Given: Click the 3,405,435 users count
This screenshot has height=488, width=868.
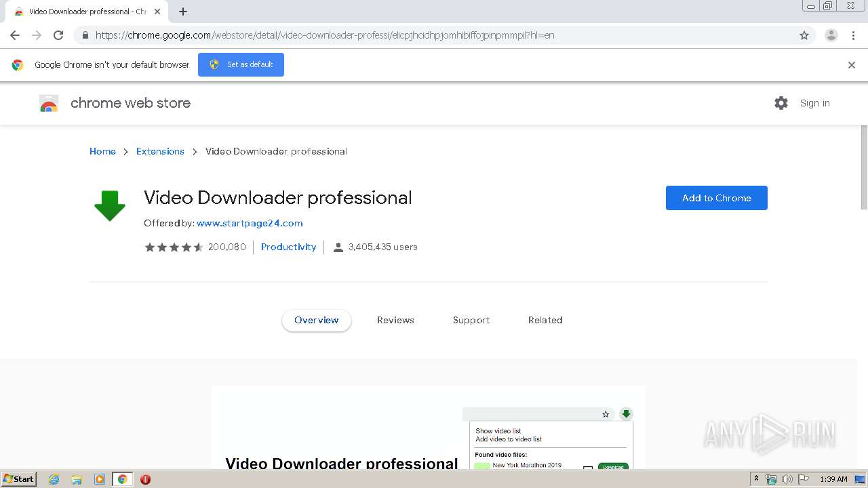Looking at the screenshot, I should [x=383, y=247].
